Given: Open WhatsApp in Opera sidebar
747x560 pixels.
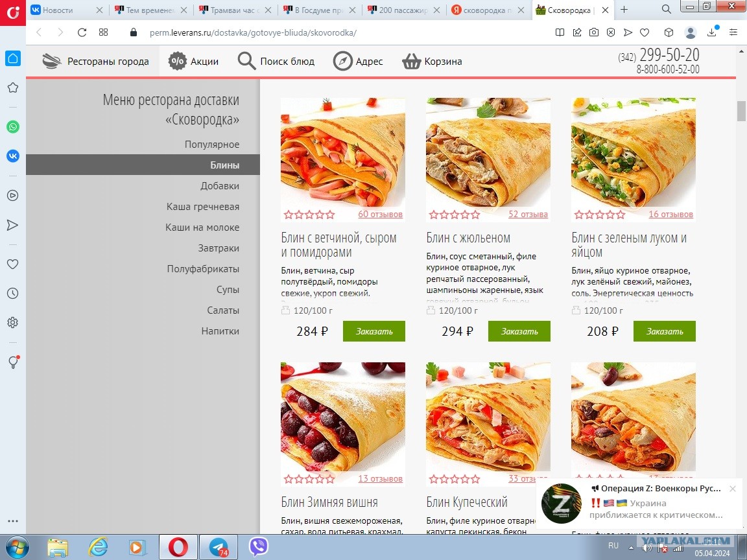Looking at the screenshot, I should 13,126.
